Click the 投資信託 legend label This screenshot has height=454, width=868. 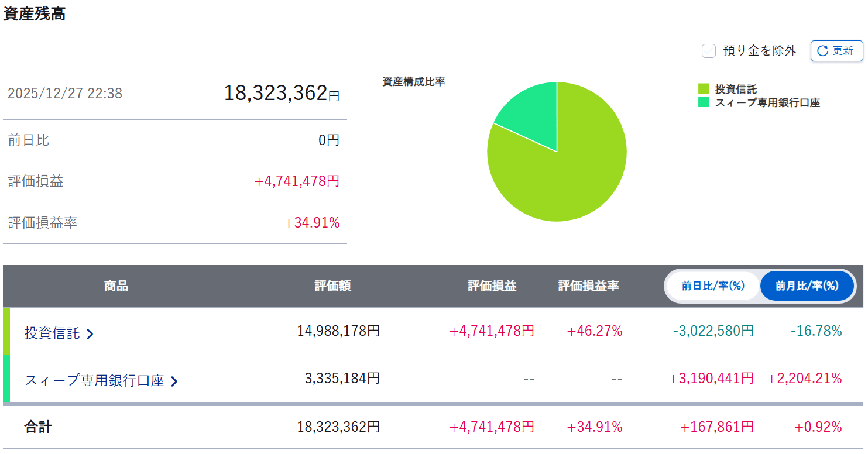[736, 89]
